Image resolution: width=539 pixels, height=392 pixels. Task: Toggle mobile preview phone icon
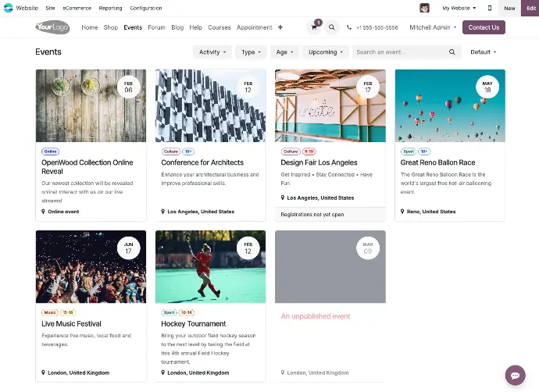(490, 8)
